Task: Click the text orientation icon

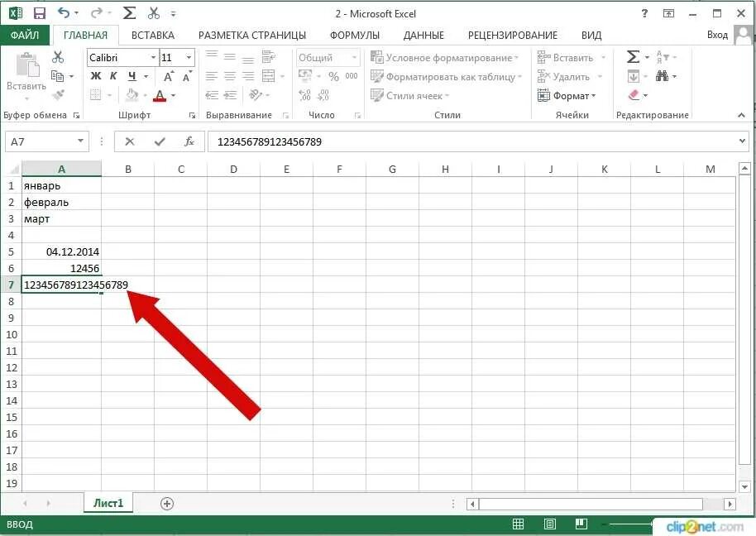Action: coord(256,95)
